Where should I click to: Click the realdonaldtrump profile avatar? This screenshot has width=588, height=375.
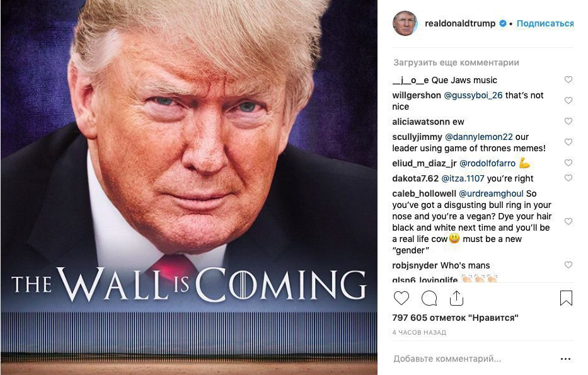(405, 23)
